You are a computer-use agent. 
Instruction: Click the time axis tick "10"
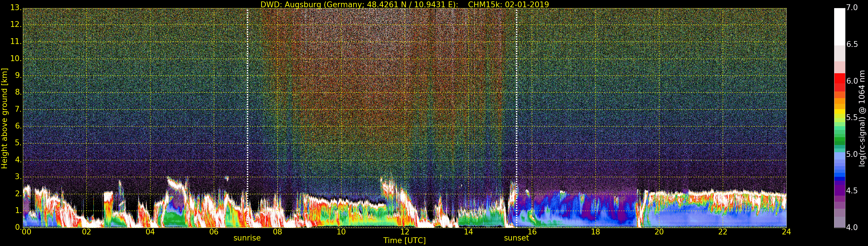click(341, 232)
